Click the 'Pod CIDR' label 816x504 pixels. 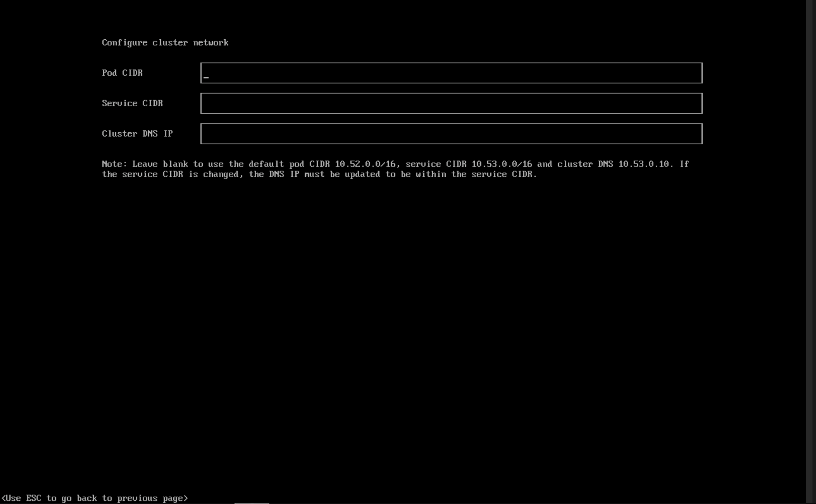[x=122, y=73]
